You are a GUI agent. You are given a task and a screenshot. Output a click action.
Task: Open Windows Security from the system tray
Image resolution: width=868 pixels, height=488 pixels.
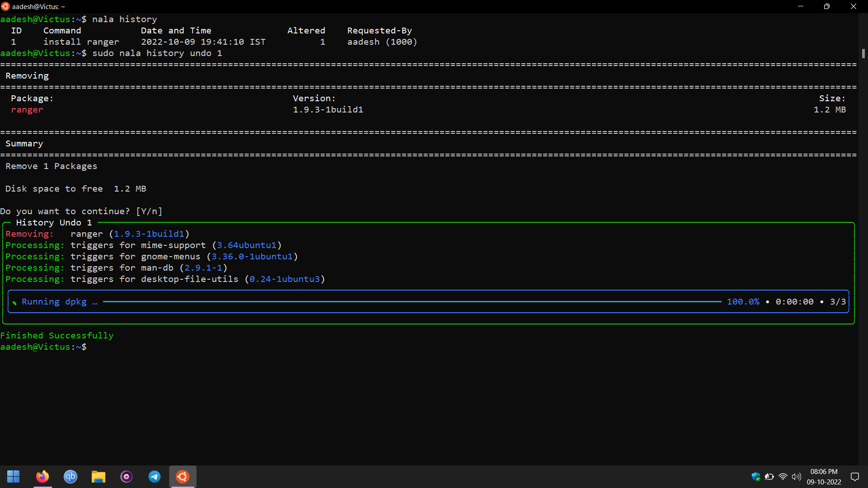point(755,477)
